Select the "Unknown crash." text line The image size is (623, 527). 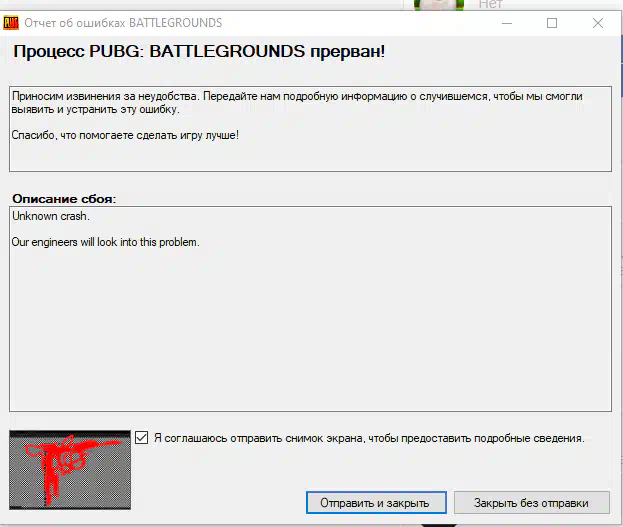(50, 216)
